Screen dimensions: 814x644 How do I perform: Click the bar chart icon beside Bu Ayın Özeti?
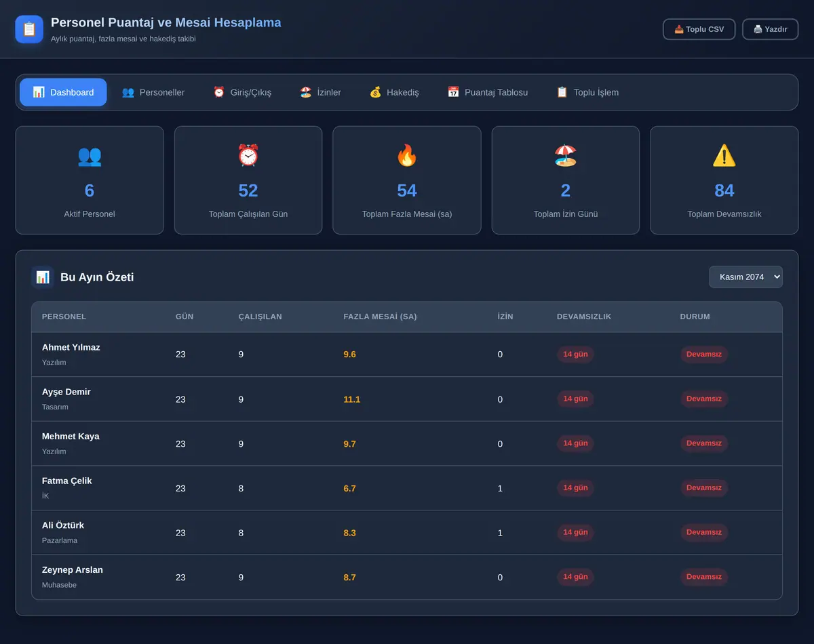point(43,277)
